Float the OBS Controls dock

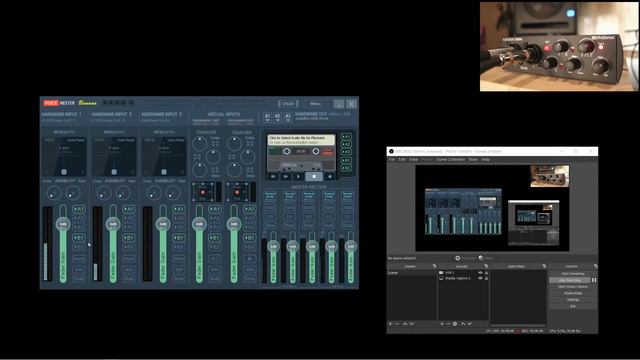pyautogui.click(x=596, y=266)
